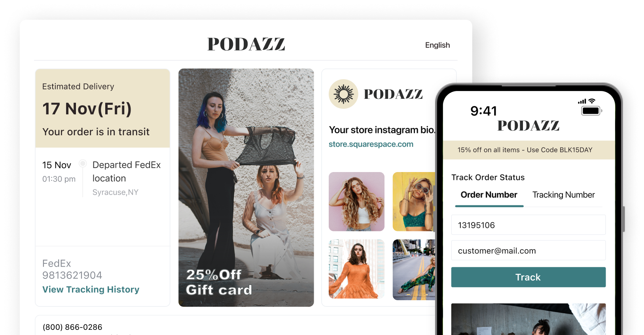Switch to the Order Number tab
Image resolution: width=644 pixels, height=335 pixels.
[489, 195]
